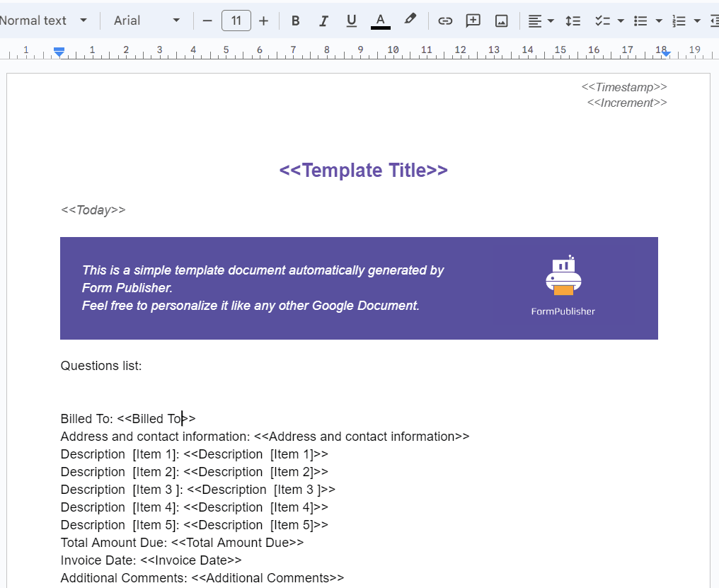Click the insert link icon
The width and height of the screenshot is (719, 588).
point(445,21)
